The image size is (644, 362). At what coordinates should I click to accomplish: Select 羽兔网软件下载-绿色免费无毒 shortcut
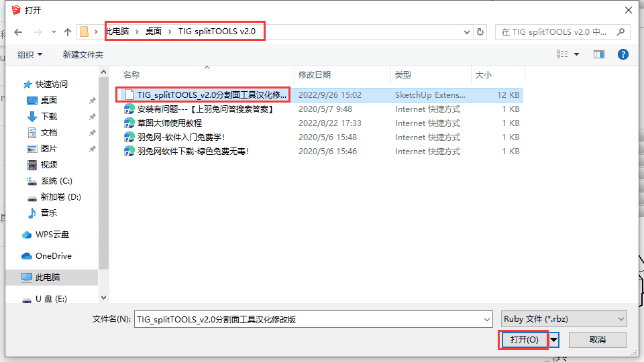point(193,151)
